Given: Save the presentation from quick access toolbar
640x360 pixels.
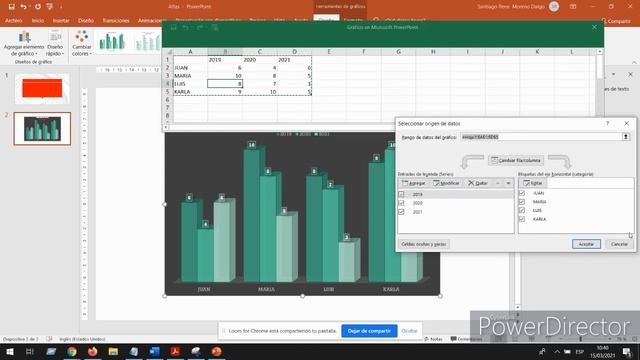Looking at the screenshot, I should (11, 7).
